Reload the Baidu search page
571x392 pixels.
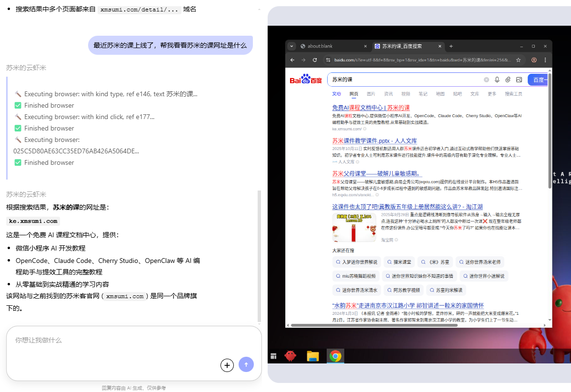point(315,60)
